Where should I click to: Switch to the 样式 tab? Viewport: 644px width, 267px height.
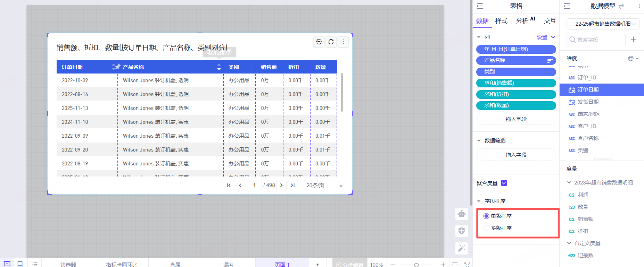[x=501, y=21]
